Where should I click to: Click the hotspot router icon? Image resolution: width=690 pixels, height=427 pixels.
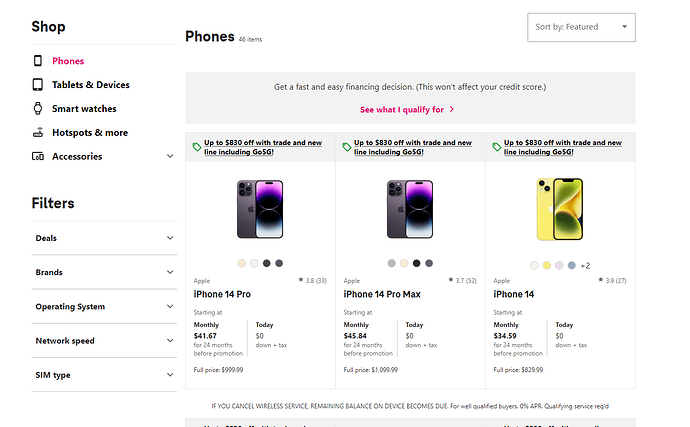(x=38, y=132)
